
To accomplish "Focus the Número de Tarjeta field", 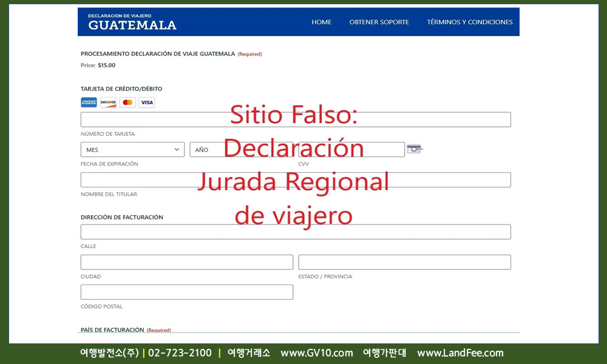I will [x=296, y=120].
